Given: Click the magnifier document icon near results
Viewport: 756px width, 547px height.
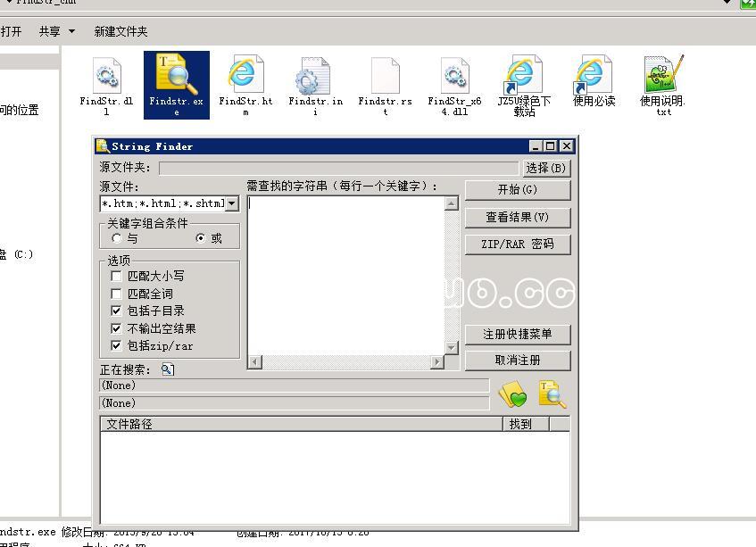Looking at the screenshot, I should coord(552,394).
